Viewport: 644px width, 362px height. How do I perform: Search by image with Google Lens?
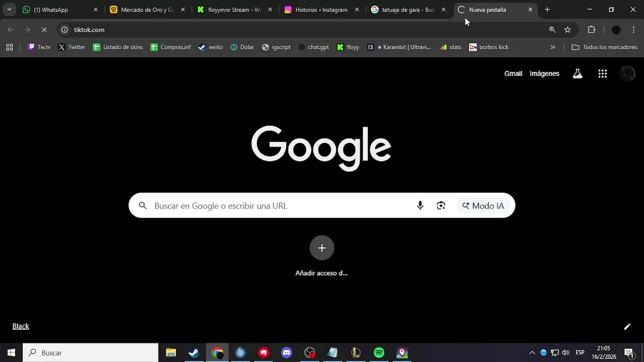(441, 206)
